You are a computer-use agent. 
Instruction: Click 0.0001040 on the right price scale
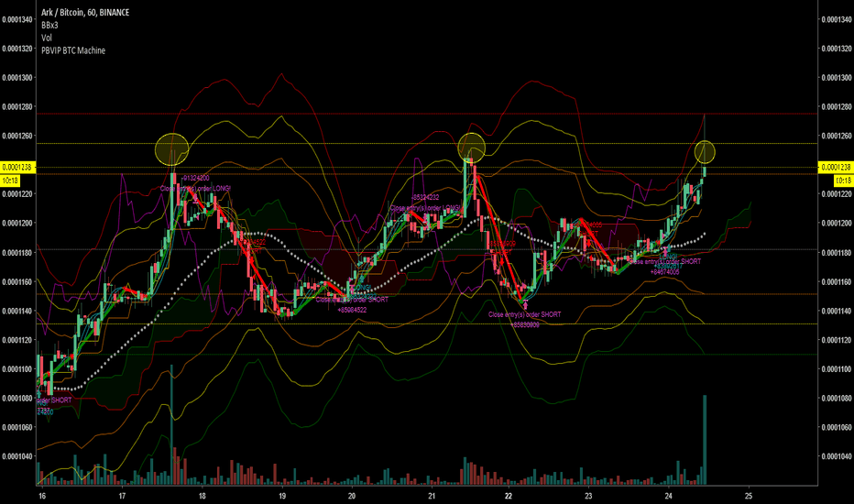(x=837, y=456)
